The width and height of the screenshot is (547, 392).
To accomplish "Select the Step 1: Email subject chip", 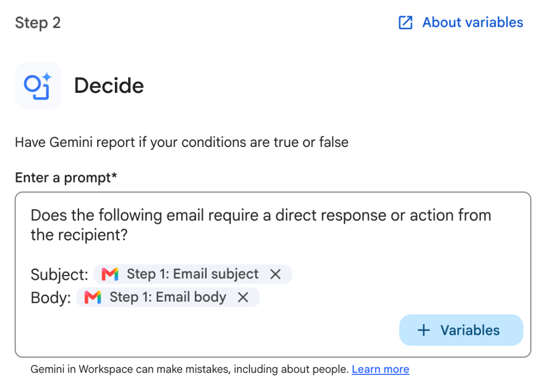I will (192, 274).
